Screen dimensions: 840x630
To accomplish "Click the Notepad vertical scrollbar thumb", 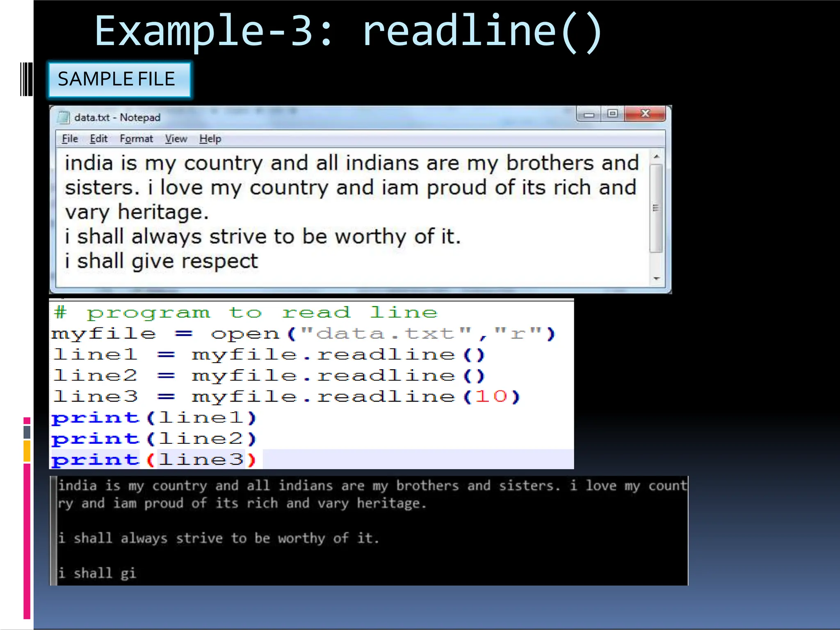I will point(656,208).
